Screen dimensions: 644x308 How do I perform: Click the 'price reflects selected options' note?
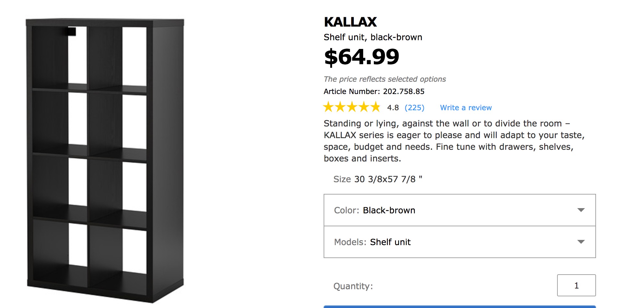(x=385, y=79)
